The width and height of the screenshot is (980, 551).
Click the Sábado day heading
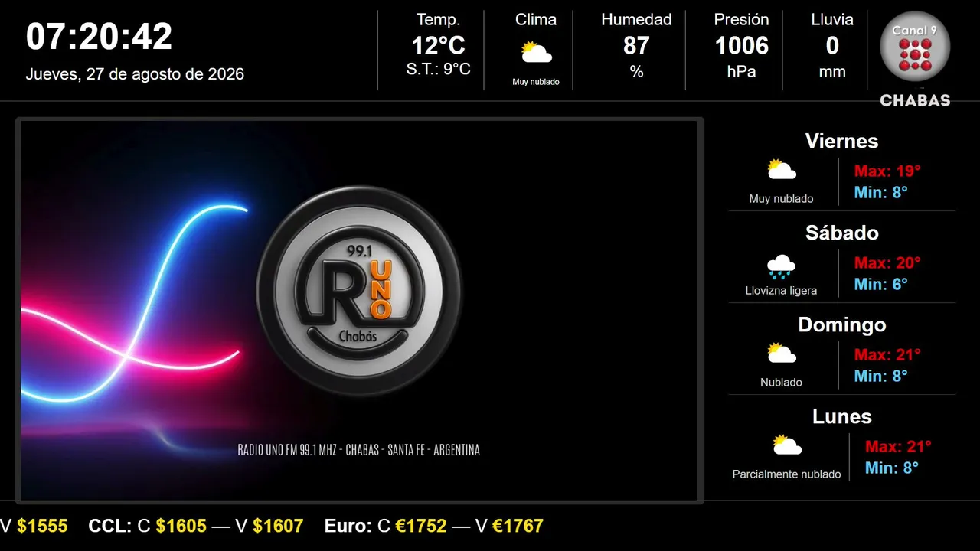pyautogui.click(x=842, y=233)
